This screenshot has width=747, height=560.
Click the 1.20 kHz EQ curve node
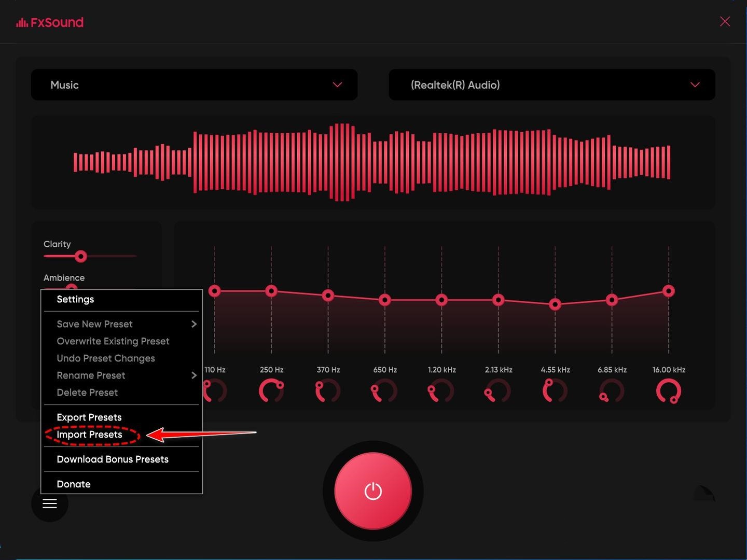click(x=441, y=299)
